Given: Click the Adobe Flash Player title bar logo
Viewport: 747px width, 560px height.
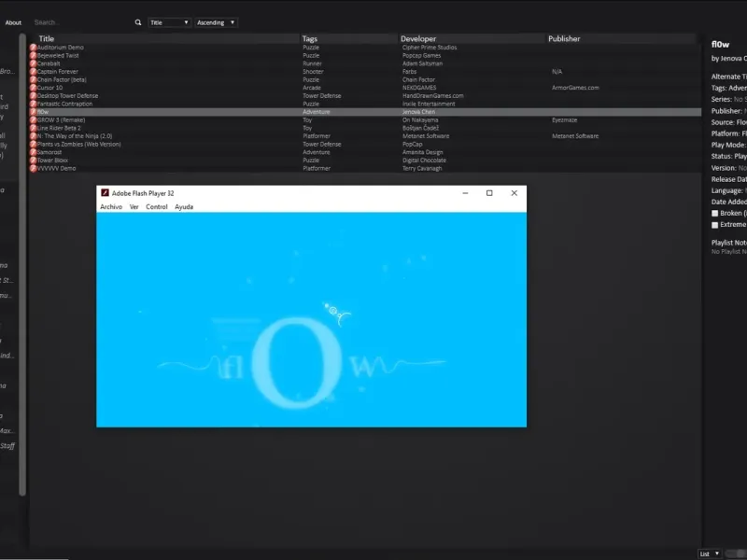Looking at the screenshot, I should pos(105,193).
